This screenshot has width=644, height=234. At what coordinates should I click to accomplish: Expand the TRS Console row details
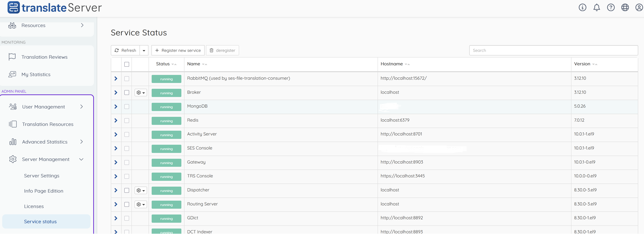[116, 176]
